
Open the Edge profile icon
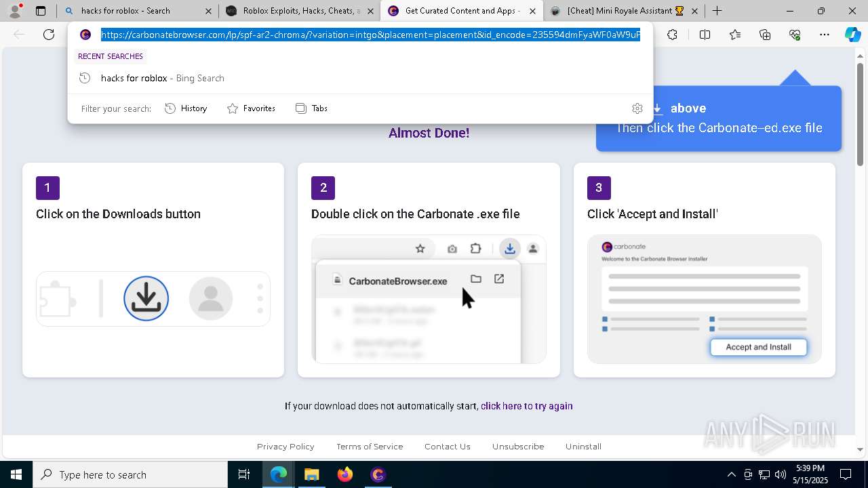point(14,11)
